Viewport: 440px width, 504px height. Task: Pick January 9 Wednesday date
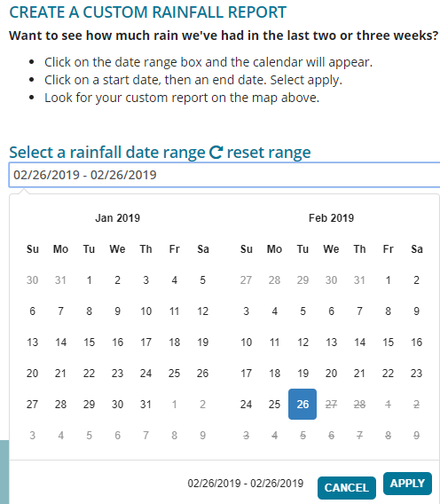point(118,311)
